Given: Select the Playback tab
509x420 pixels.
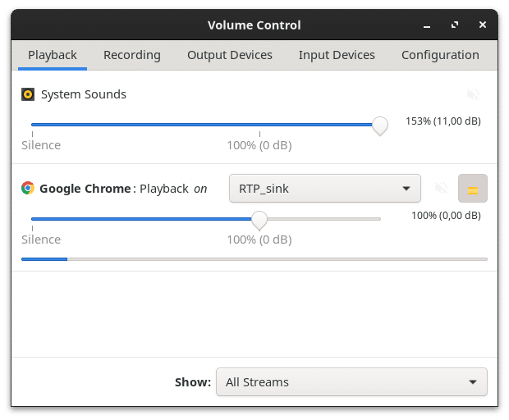Looking at the screenshot, I should 53,55.
